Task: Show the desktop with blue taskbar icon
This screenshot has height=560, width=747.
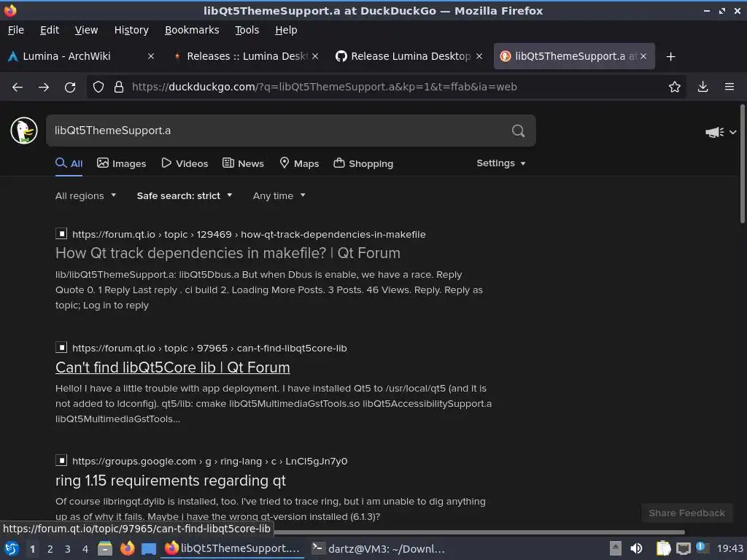Action: coord(149,549)
